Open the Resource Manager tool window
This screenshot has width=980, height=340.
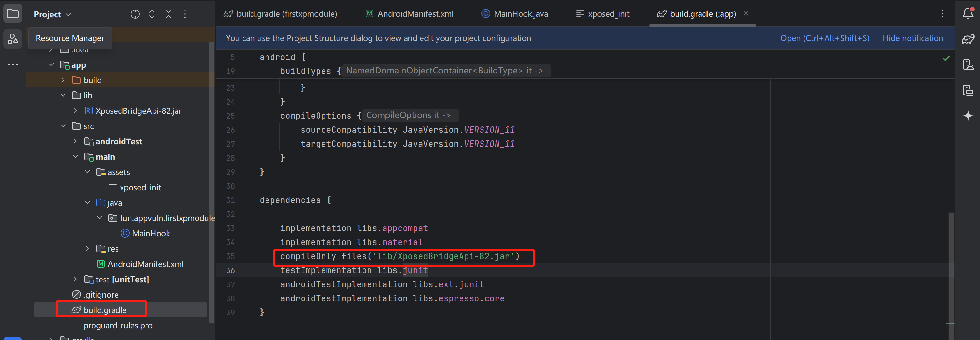(x=12, y=39)
